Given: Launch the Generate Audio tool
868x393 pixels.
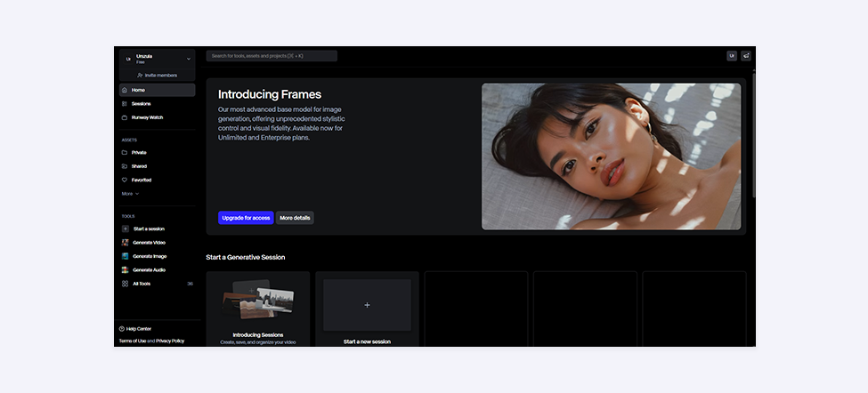Looking at the screenshot, I should click(x=149, y=269).
